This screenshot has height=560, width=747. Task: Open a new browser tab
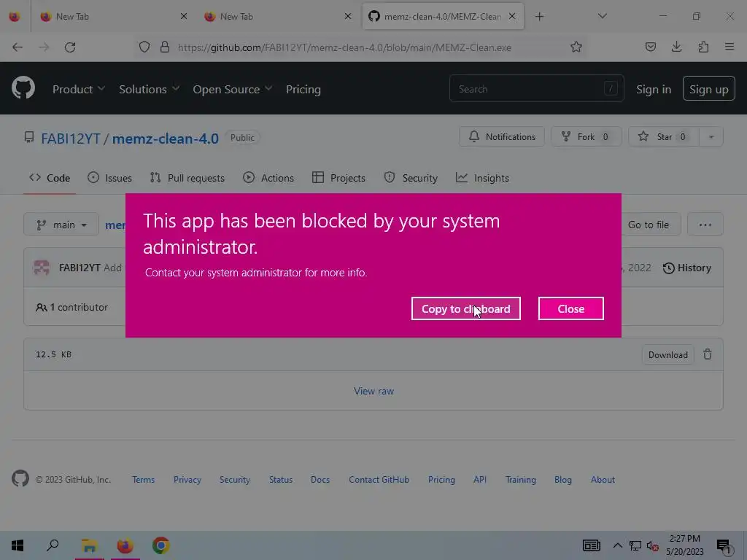pyautogui.click(x=539, y=17)
